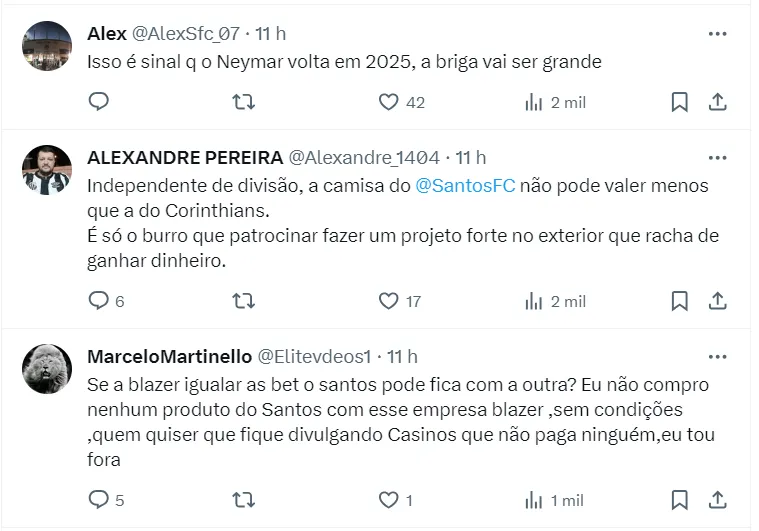Image resolution: width=759 pixels, height=531 pixels.
Task: Share Alex's tweet
Action: [717, 101]
